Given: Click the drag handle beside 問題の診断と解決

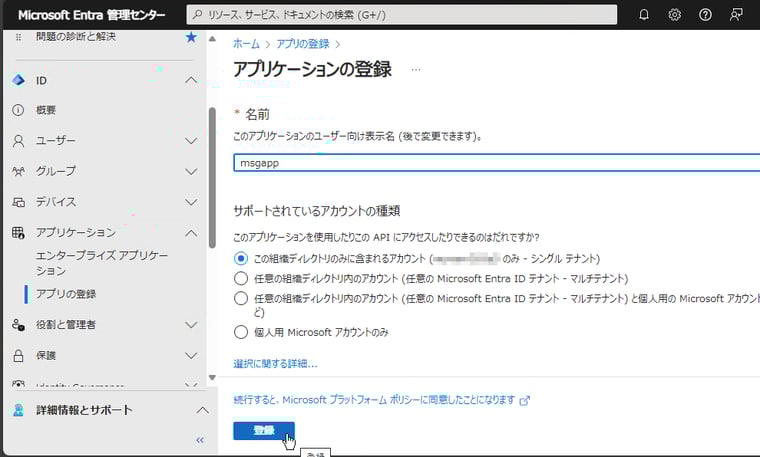Looking at the screenshot, I should click(18, 37).
